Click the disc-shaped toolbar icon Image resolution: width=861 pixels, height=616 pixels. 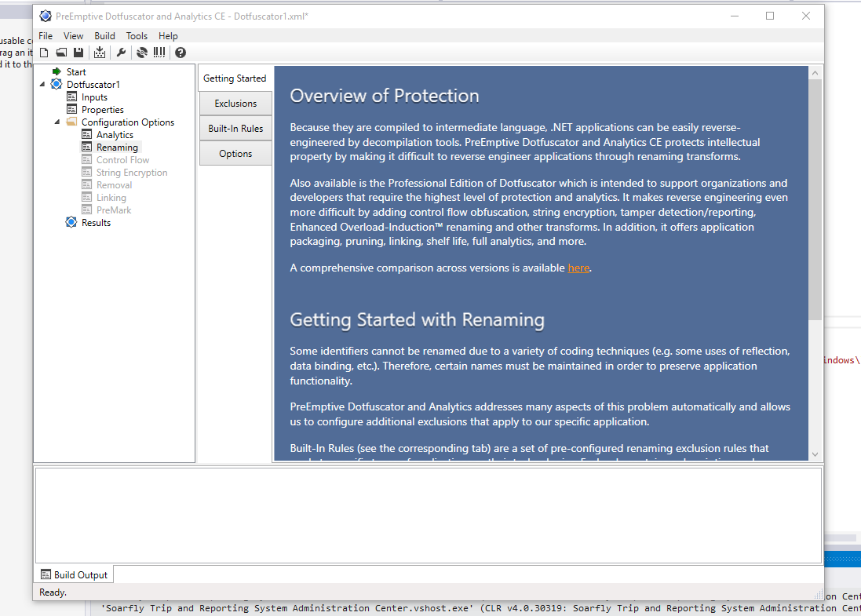pyautogui.click(x=142, y=53)
